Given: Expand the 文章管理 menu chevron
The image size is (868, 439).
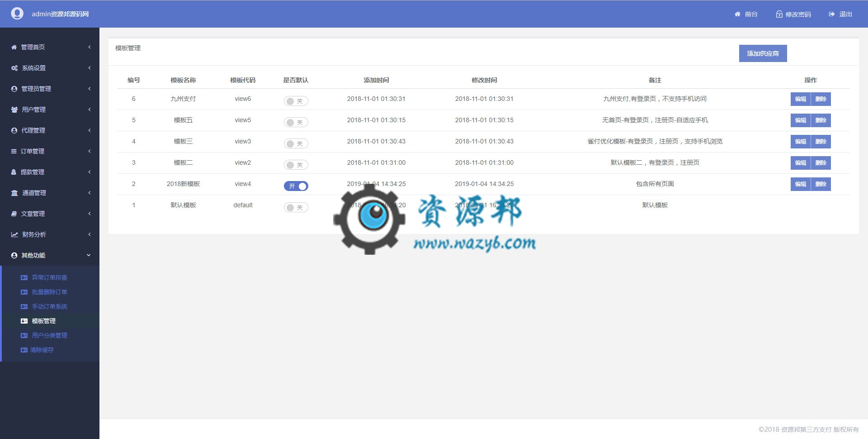Looking at the screenshot, I should [x=90, y=214].
